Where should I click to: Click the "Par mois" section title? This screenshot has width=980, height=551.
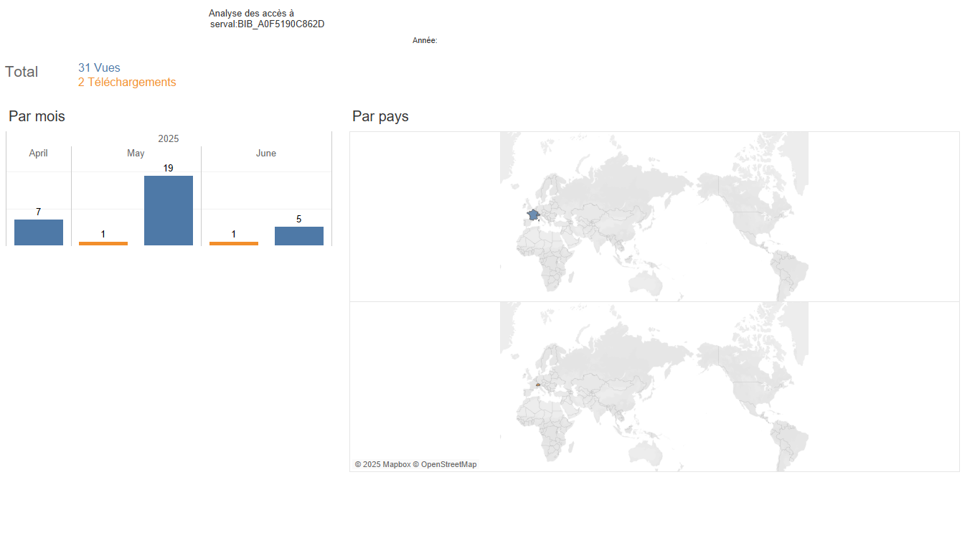pyautogui.click(x=37, y=116)
